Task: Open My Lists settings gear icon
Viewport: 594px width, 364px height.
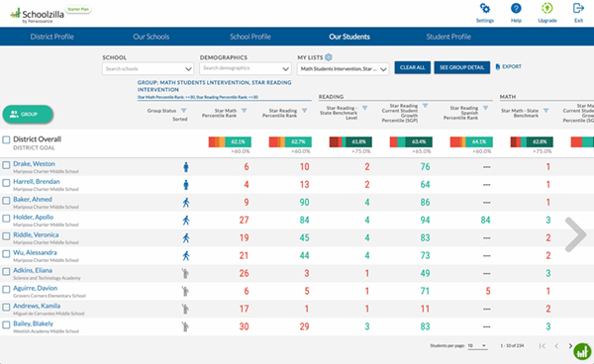Action: point(329,57)
